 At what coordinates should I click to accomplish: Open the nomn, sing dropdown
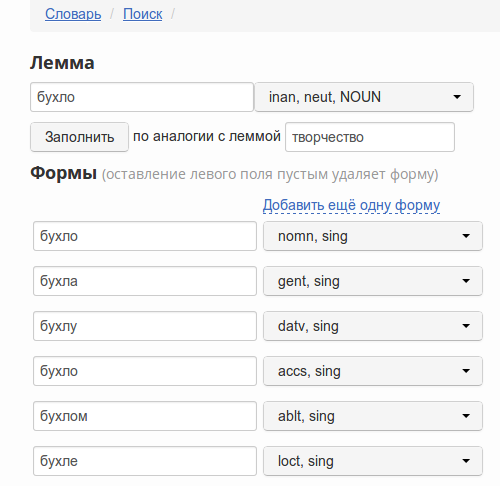[373, 236]
